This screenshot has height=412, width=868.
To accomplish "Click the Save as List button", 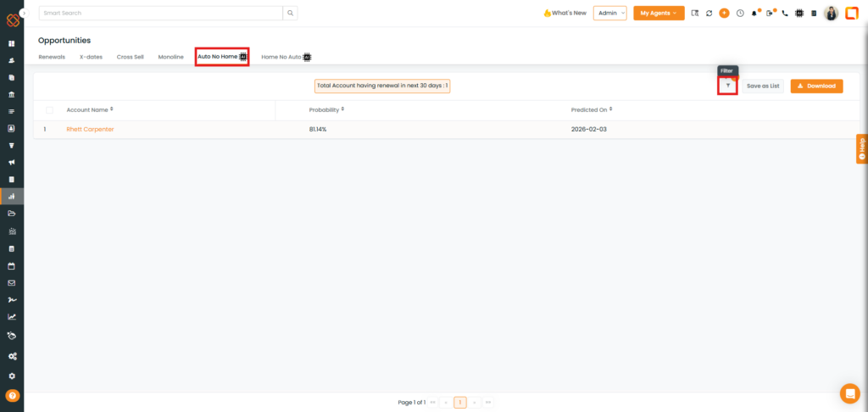I will tap(763, 86).
